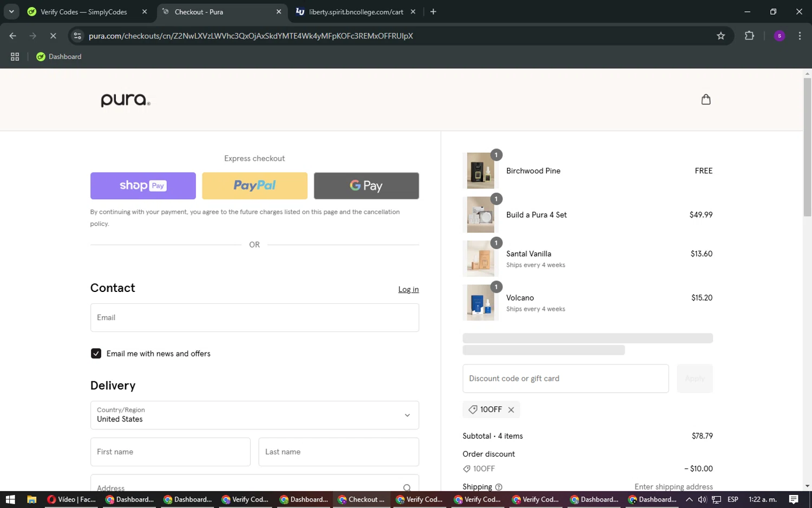This screenshot has height=508, width=812.
Task: Close the Verify Codes — SimplyCodes tab
Action: point(145,12)
